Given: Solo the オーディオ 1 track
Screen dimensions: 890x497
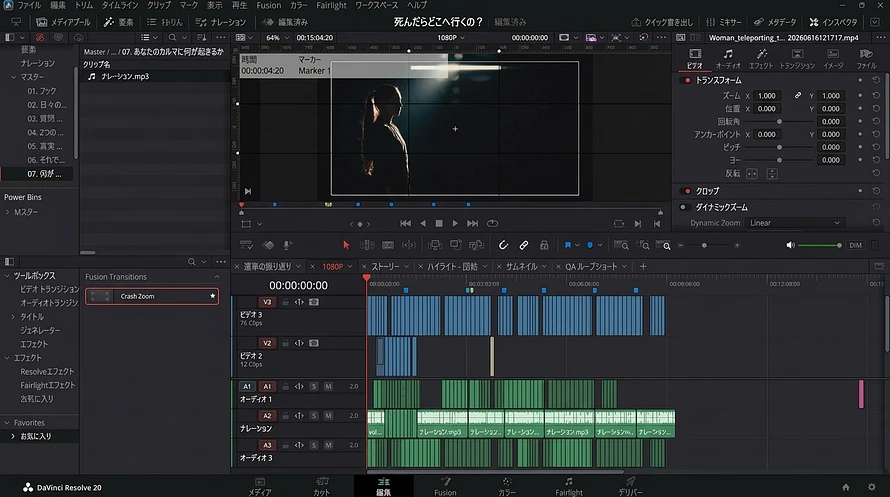Looking at the screenshot, I should coord(314,386).
